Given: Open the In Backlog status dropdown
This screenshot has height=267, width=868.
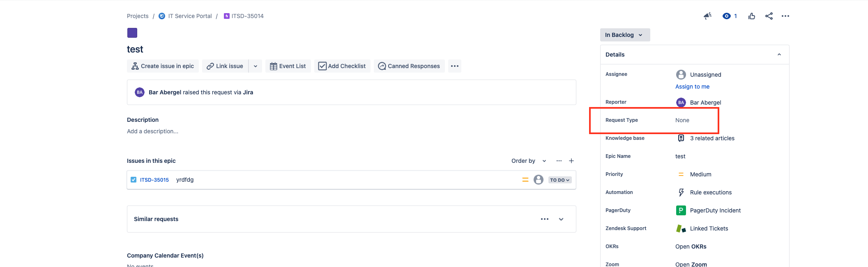Looking at the screenshot, I should pos(625,35).
